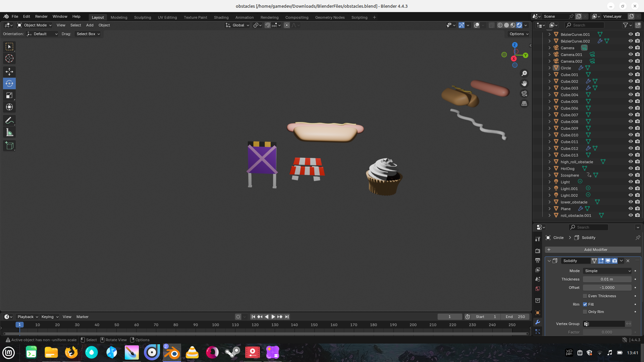This screenshot has width=644, height=362.
Task: Click the outliner Search field
Action: point(584,25)
